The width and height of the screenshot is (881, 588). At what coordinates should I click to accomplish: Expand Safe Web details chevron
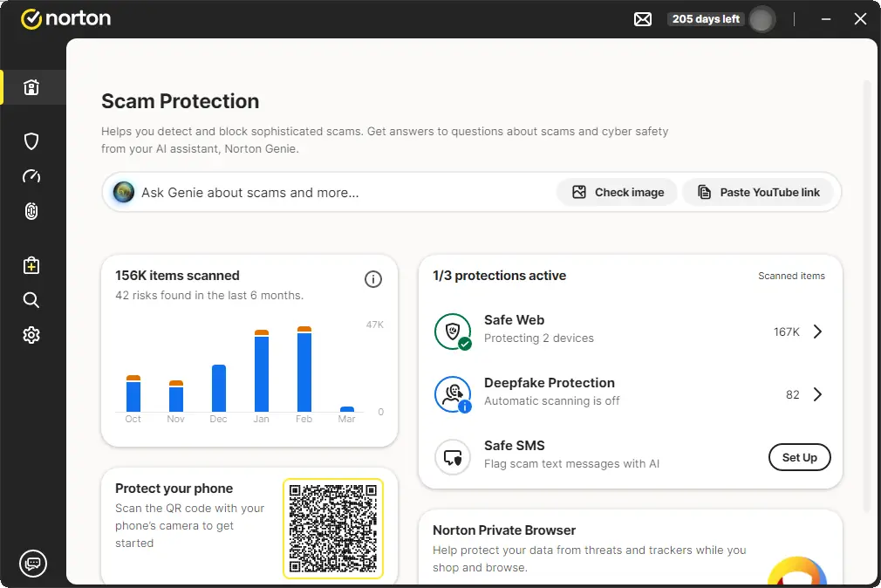[x=818, y=332]
